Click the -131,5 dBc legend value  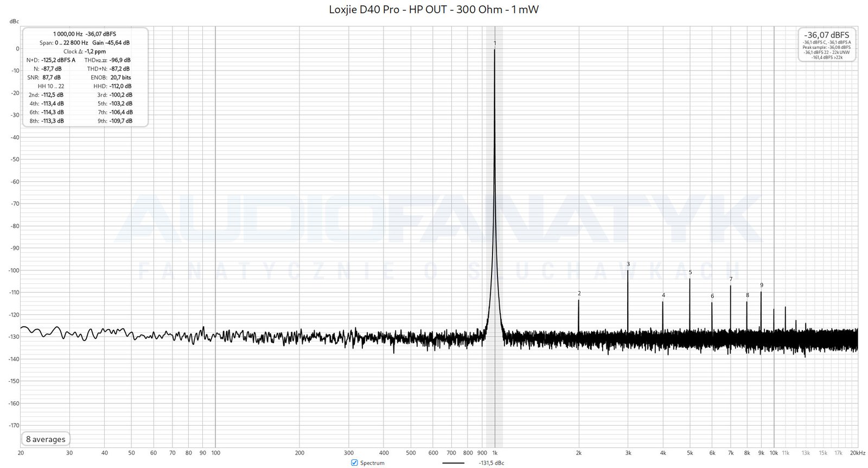492,463
